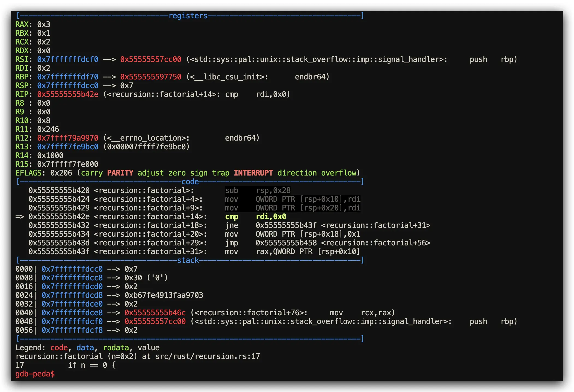Click stack entry 0000 address 0x7fffffffdcc0
This screenshot has height=392, width=574.
[x=72, y=269]
